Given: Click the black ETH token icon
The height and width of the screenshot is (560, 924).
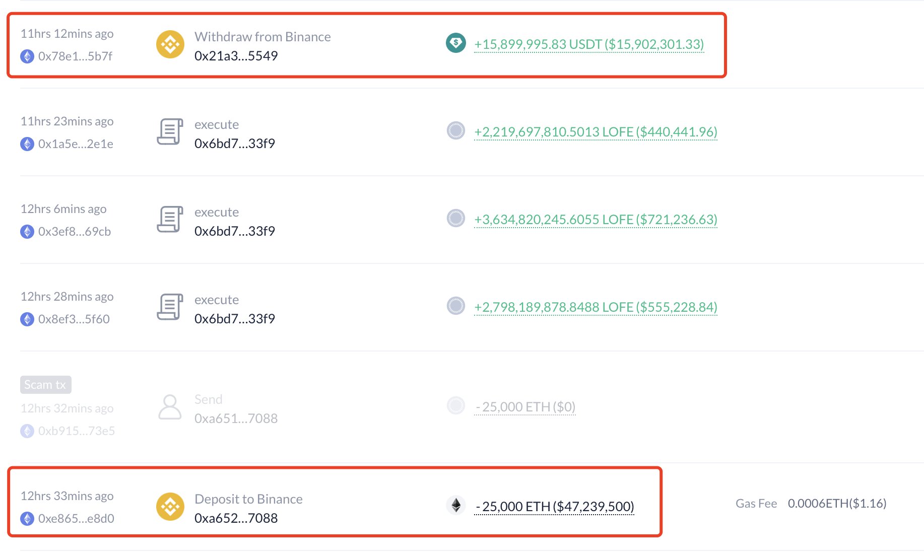Looking at the screenshot, I should coord(456,505).
